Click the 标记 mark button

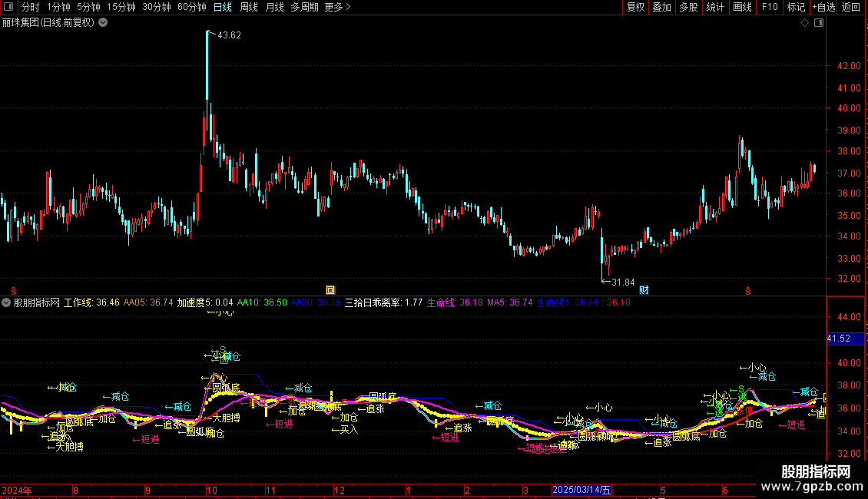coord(796,7)
